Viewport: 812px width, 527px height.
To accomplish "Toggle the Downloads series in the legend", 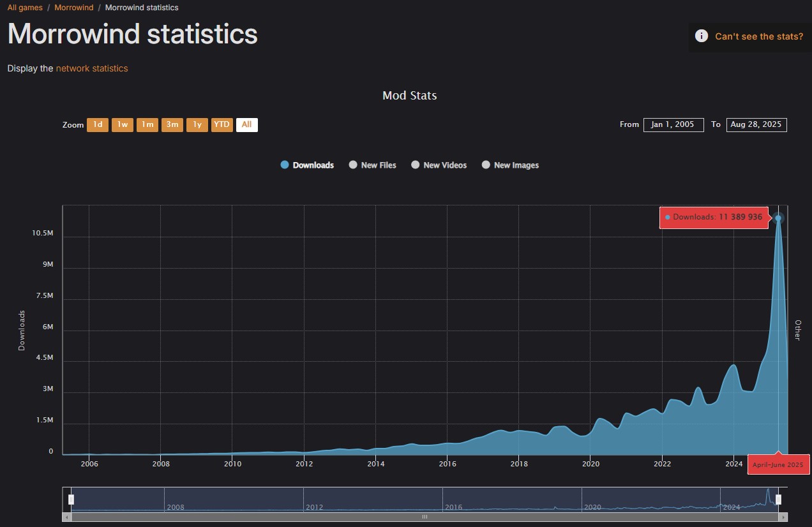I will [x=307, y=165].
